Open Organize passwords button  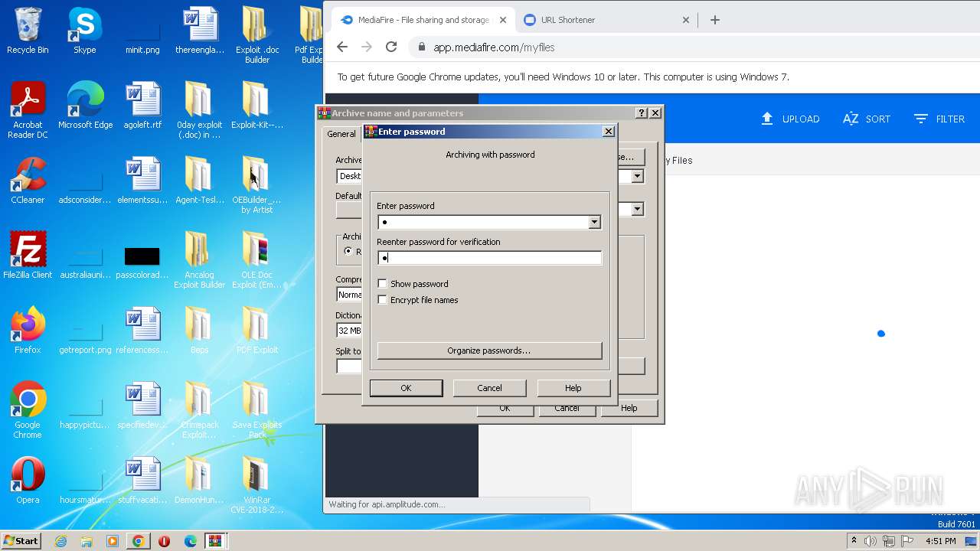[x=489, y=350]
